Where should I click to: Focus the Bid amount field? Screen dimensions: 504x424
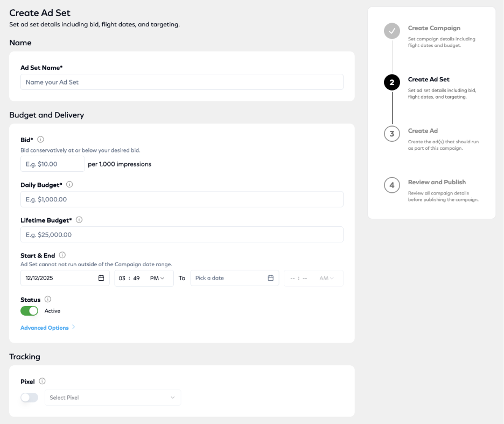(52, 164)
